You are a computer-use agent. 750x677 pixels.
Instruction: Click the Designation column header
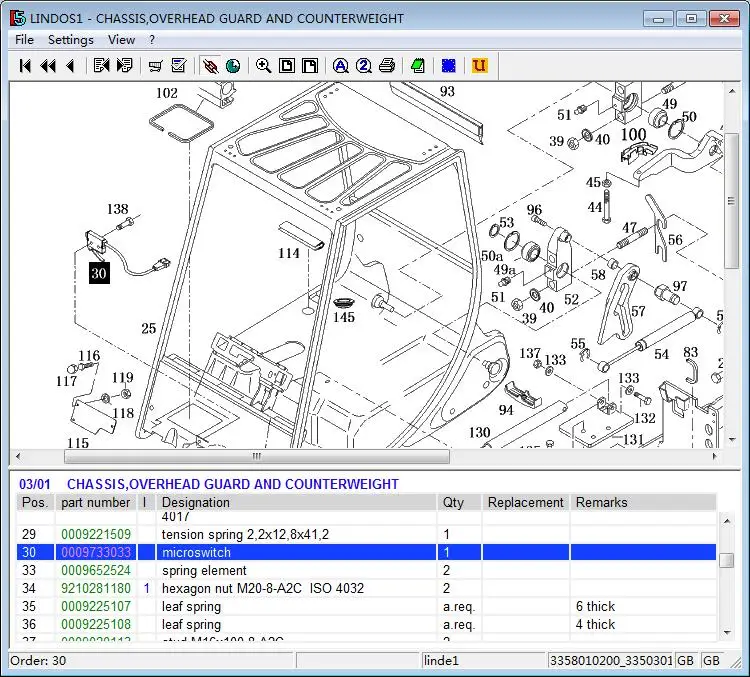coord(196,502)
